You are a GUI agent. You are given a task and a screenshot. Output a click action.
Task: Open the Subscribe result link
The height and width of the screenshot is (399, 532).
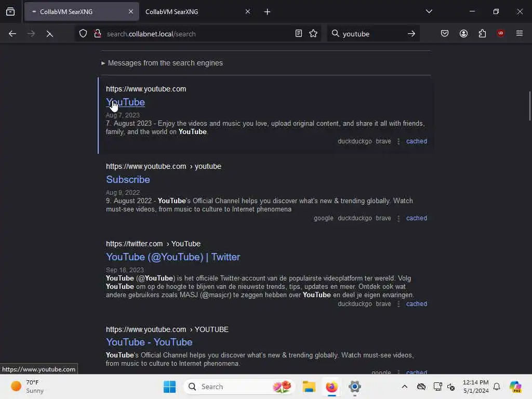pos(128,179)
